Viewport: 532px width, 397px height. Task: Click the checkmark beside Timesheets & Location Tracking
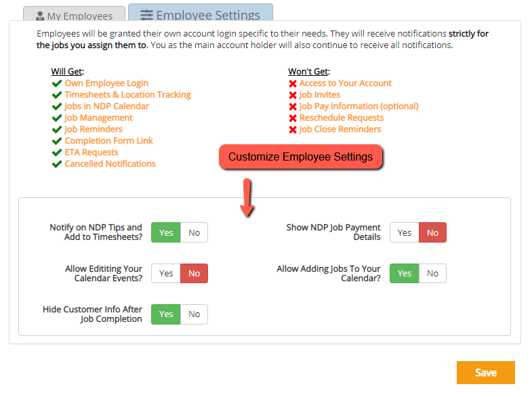(57, 95)
